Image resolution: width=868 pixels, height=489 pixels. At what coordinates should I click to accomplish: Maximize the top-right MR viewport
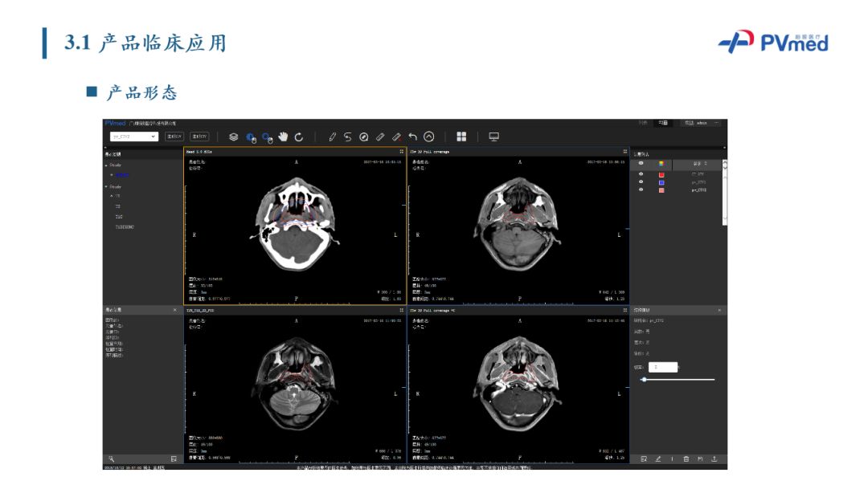pos(625,152)
